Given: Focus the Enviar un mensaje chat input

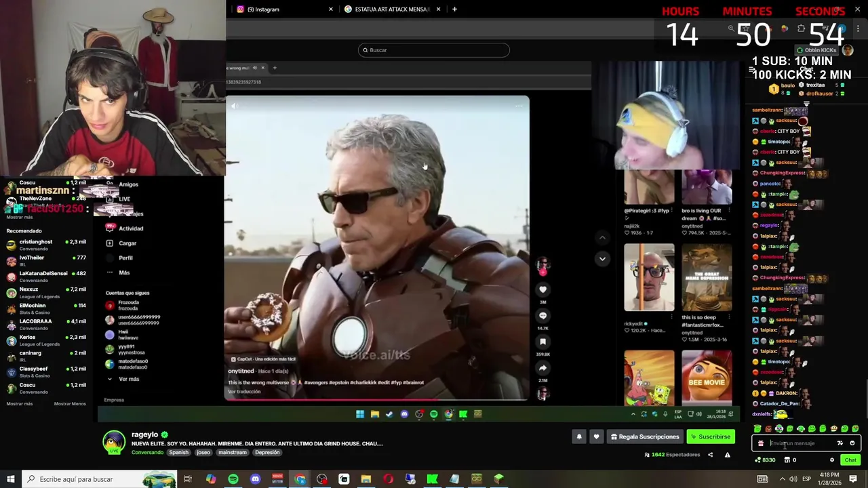Looking at the screenshot, I should click(806, 443).
